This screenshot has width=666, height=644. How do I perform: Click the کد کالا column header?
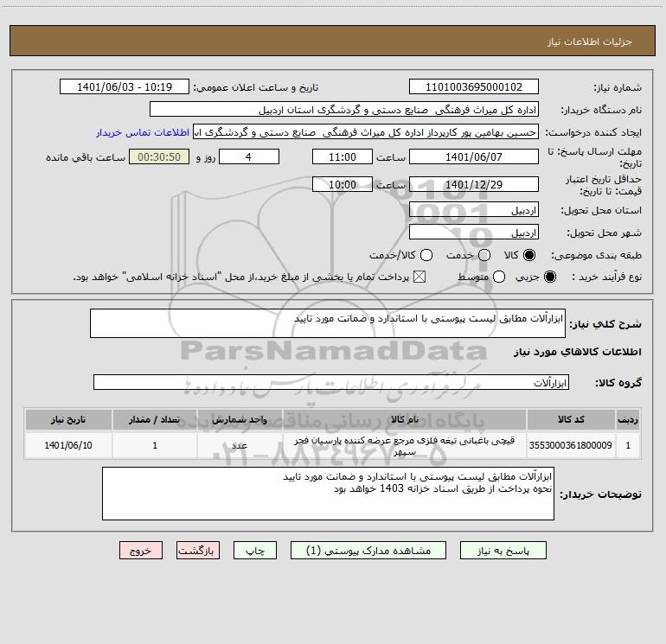point(571,419)
